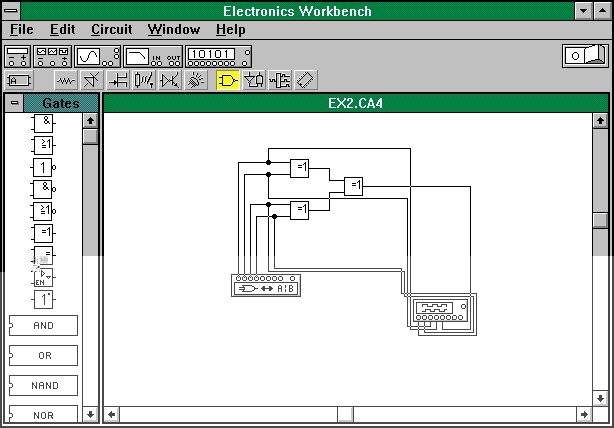Select the logic analyzer instrument in circuit
The width and height of the screenshot is (614, 428).
tap(440, 311)
